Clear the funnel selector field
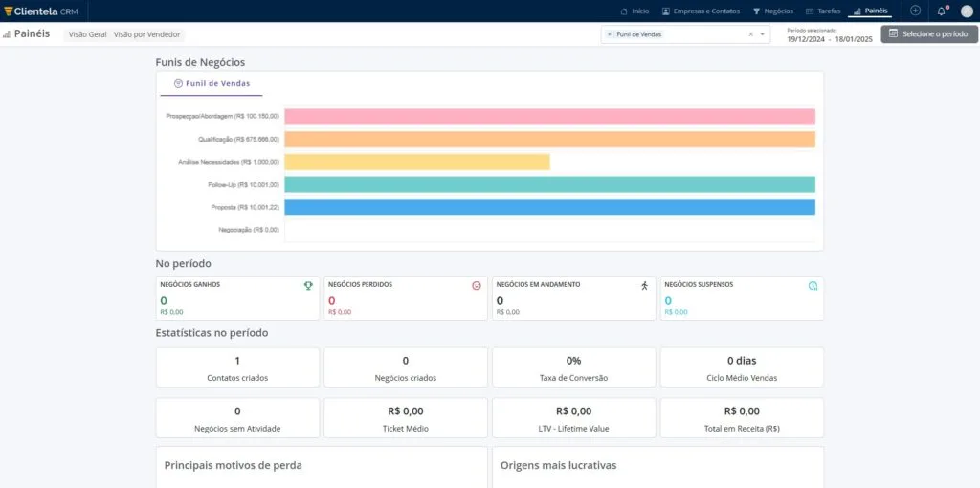Screen dimensions: 980x488 coord(750,34)
